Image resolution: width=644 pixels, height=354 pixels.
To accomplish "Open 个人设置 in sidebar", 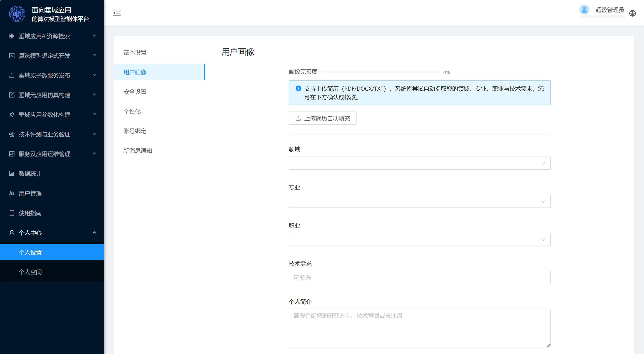I will (52, 252).
